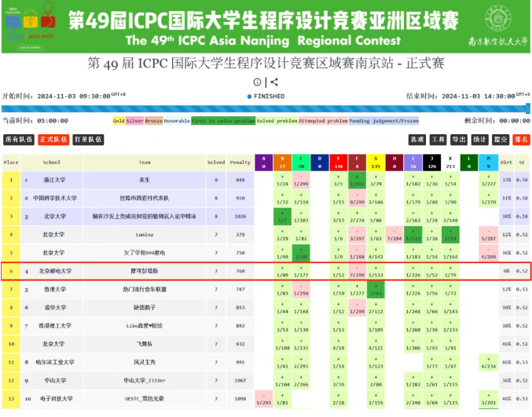Click the contest info circle icon
532x417 pixels.
(257, 82)
